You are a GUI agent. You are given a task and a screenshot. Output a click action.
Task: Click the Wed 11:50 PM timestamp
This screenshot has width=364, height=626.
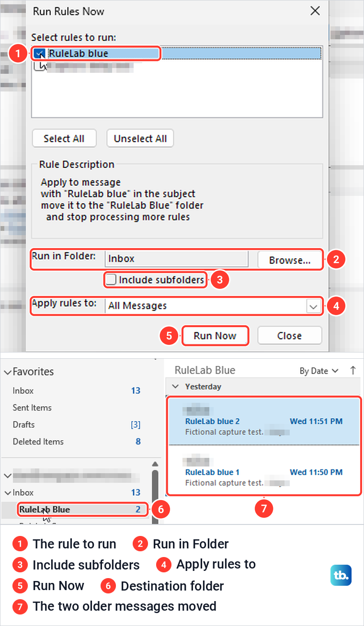[316, 472]
